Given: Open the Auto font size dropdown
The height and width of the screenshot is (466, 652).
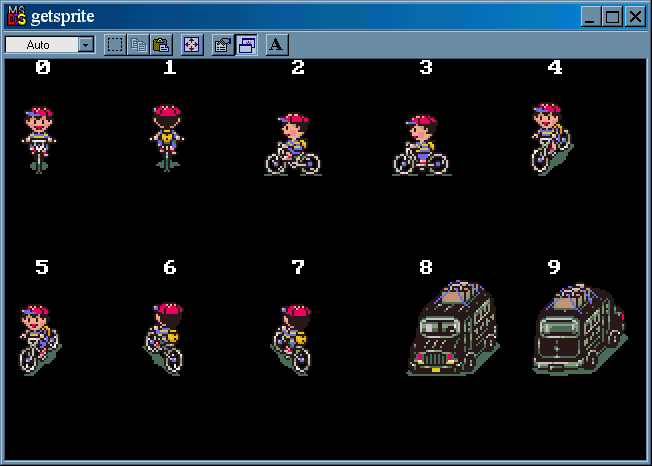Looking at the screenshot, I should (86, 44).
